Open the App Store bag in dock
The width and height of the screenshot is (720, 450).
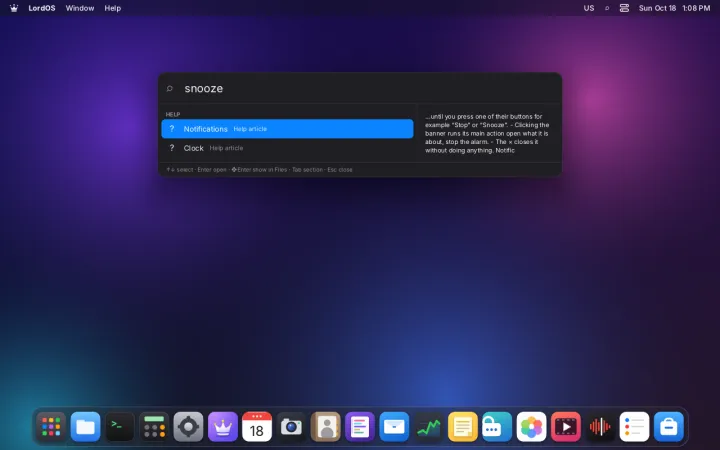(669, 427)
